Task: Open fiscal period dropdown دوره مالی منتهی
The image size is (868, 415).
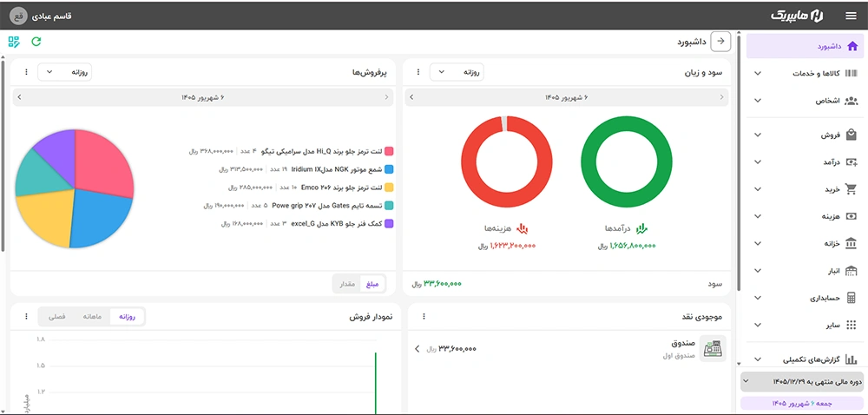Action: (803, 381)
